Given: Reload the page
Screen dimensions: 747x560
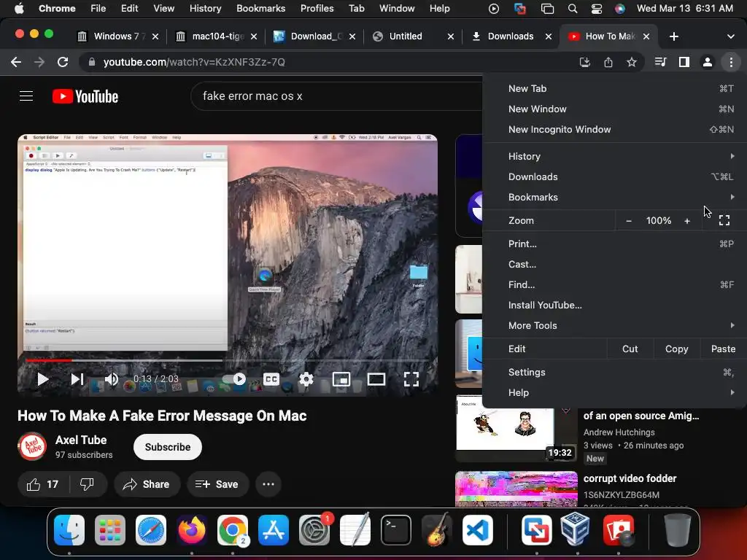Looking at the screenshot, I should pos(63,62).
